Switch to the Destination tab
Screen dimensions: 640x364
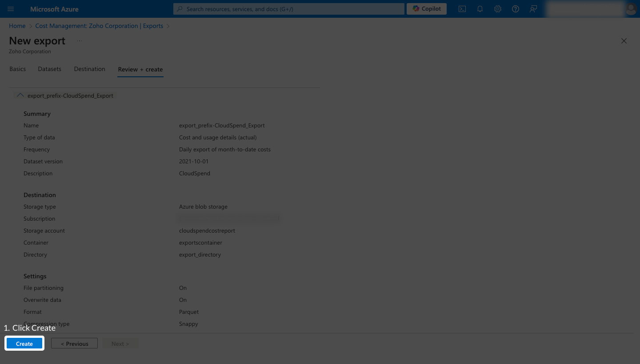click(90, 69)
